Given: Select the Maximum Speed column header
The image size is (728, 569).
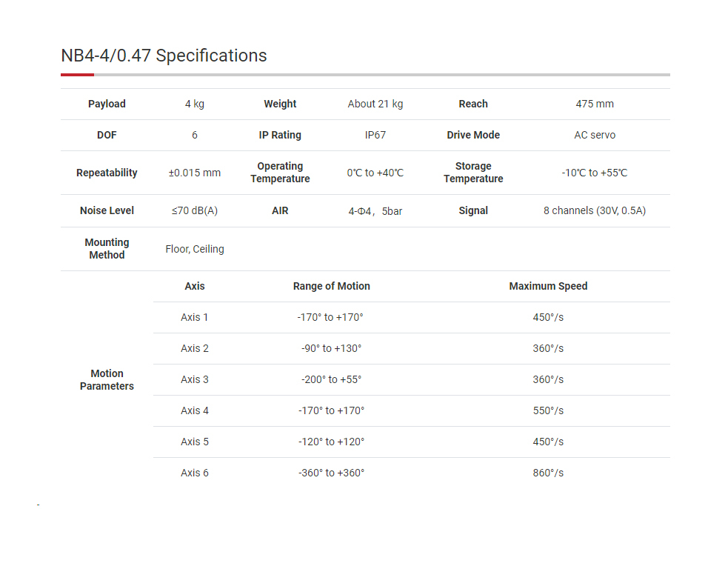Looking at the screenshot, I should [548, 286].
